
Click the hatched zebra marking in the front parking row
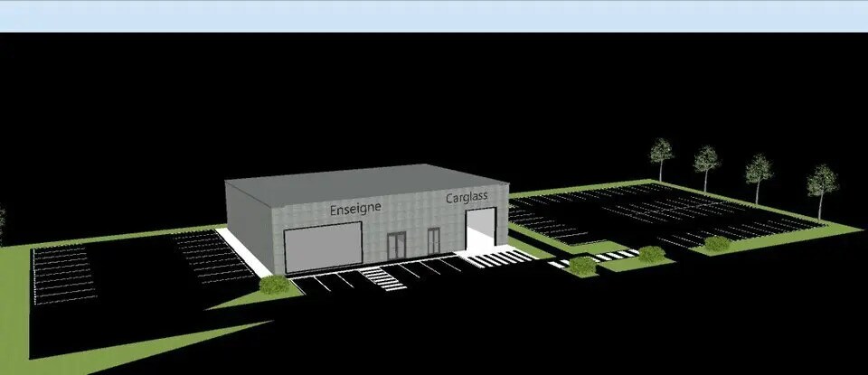[379, 278]
